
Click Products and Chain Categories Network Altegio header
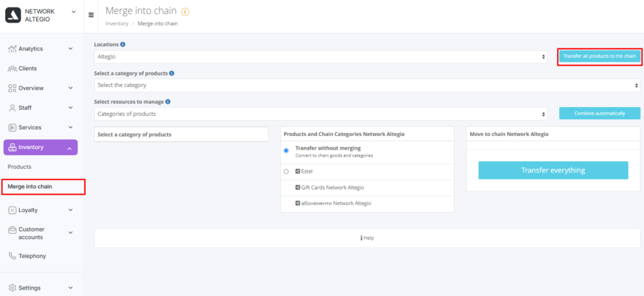pyautogui.click(x=367, y=134)
